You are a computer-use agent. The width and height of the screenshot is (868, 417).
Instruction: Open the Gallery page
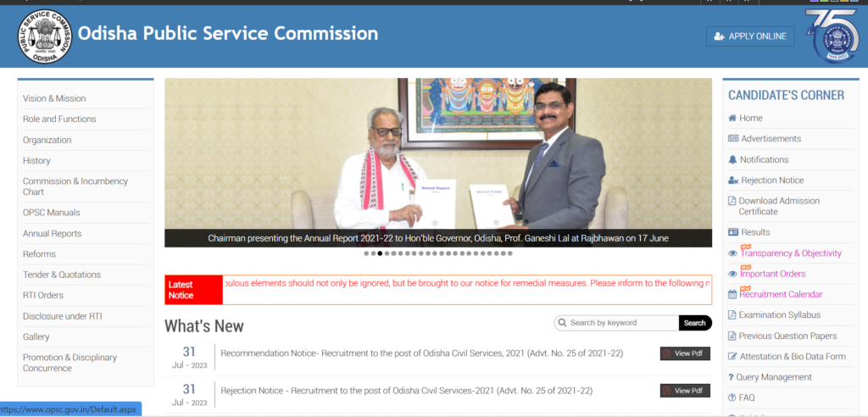pos(36,336)
